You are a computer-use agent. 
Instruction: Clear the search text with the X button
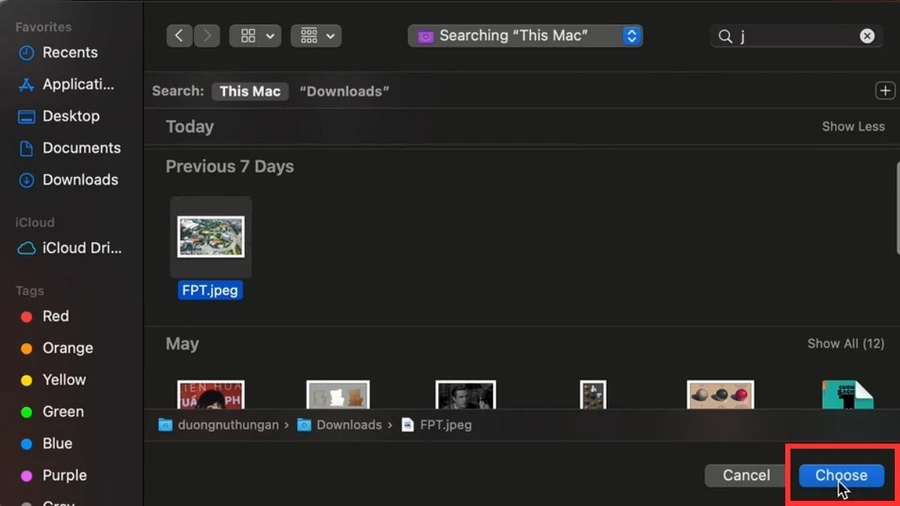(x=867, y=36)
